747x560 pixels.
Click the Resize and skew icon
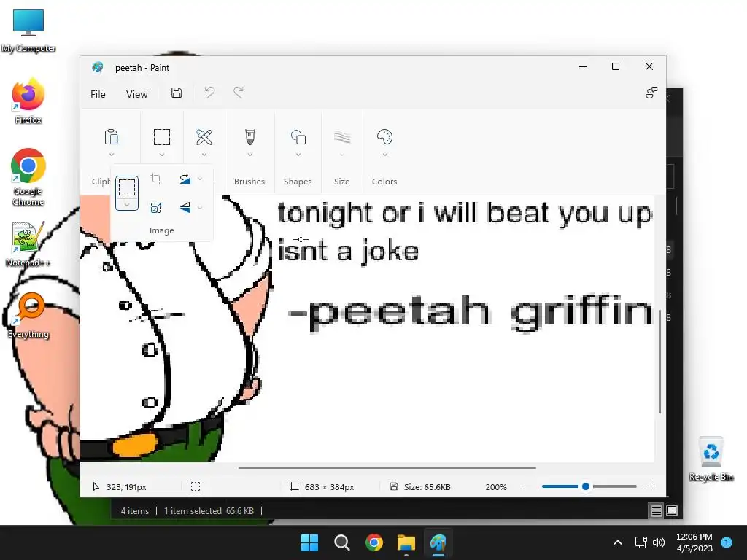click(156, 208)
